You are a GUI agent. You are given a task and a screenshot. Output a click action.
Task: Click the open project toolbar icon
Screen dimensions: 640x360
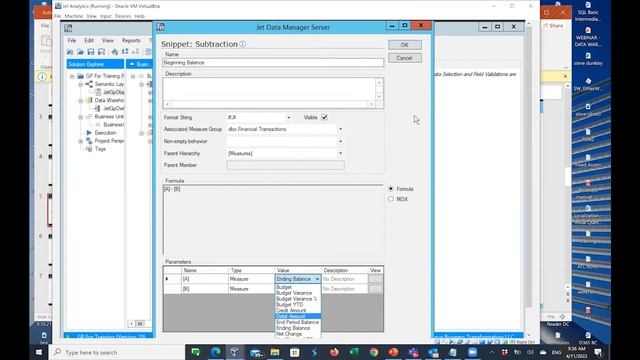80,52
